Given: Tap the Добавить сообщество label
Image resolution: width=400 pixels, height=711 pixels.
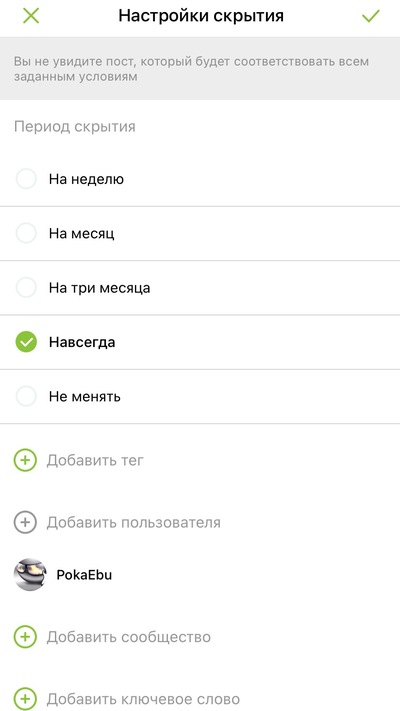Looking at the screenshot, I should [129, 637].
